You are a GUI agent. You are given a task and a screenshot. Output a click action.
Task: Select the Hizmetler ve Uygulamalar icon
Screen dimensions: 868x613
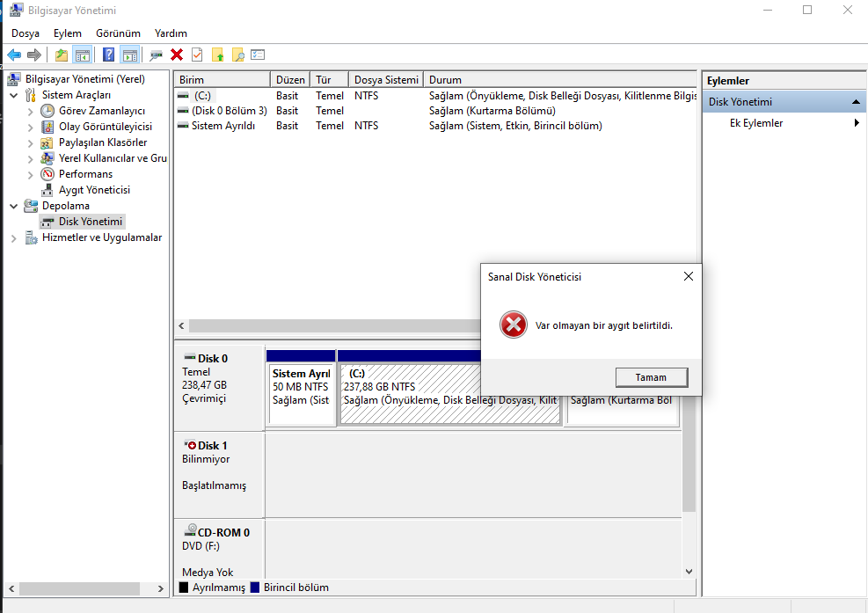click(31, 237)
